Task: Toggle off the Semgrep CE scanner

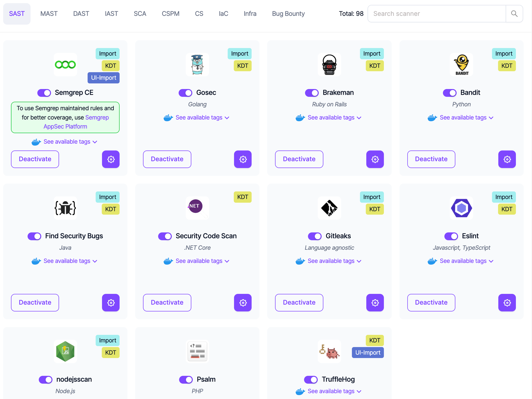Action: [44, 93]
